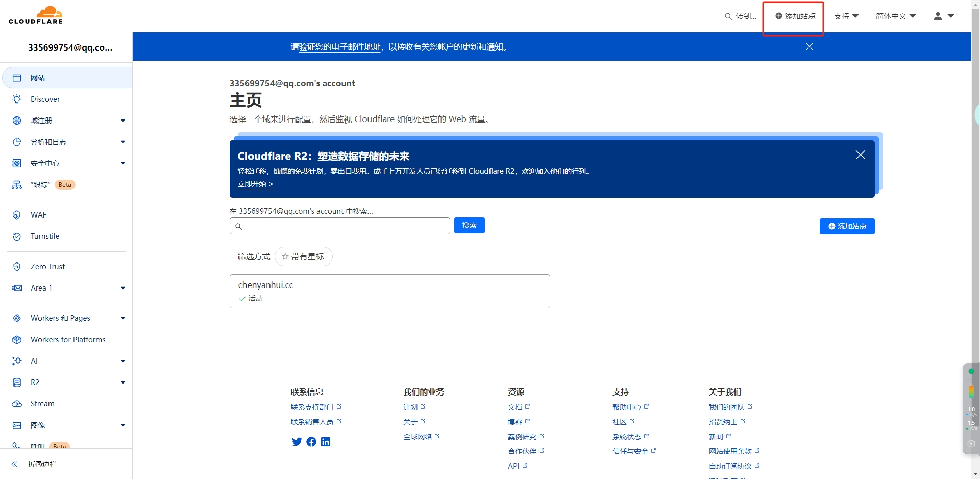The image size is (980, 479).
Task: Click the Stream cloud icon
Action: (x=17, y=404)
